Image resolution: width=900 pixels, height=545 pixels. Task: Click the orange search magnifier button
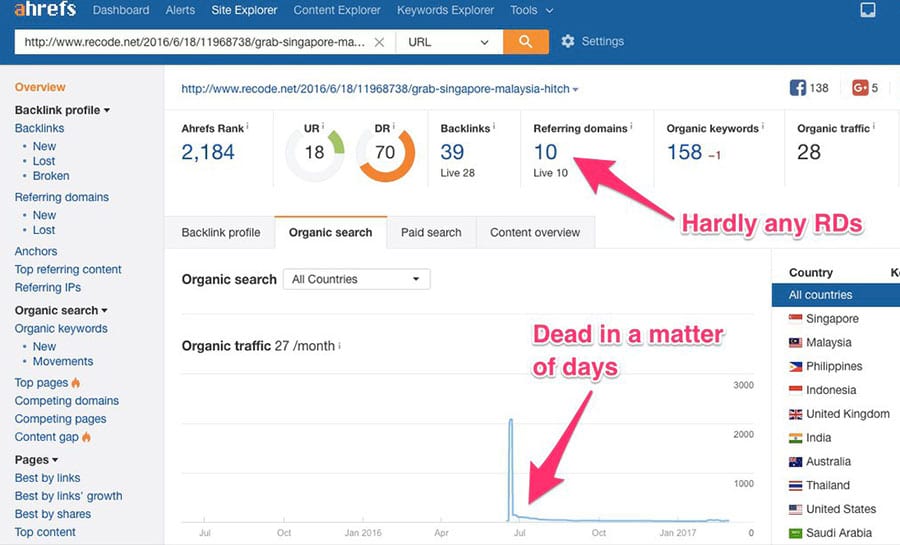pos(525,42)
